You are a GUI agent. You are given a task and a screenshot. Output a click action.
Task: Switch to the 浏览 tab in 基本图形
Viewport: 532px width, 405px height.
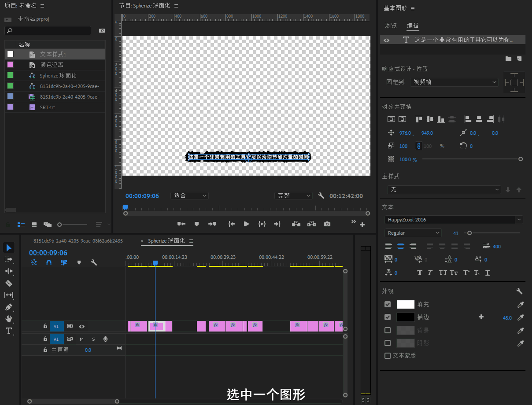391,26
